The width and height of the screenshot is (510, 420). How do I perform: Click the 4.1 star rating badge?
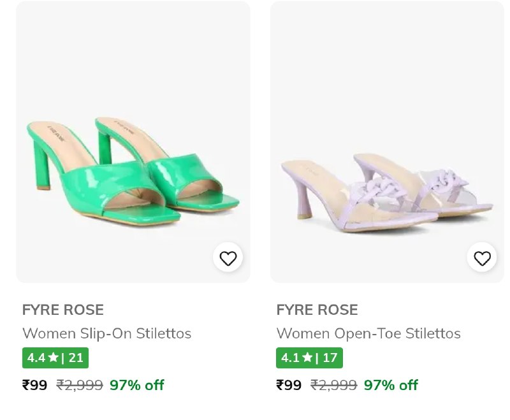[309, 358]
